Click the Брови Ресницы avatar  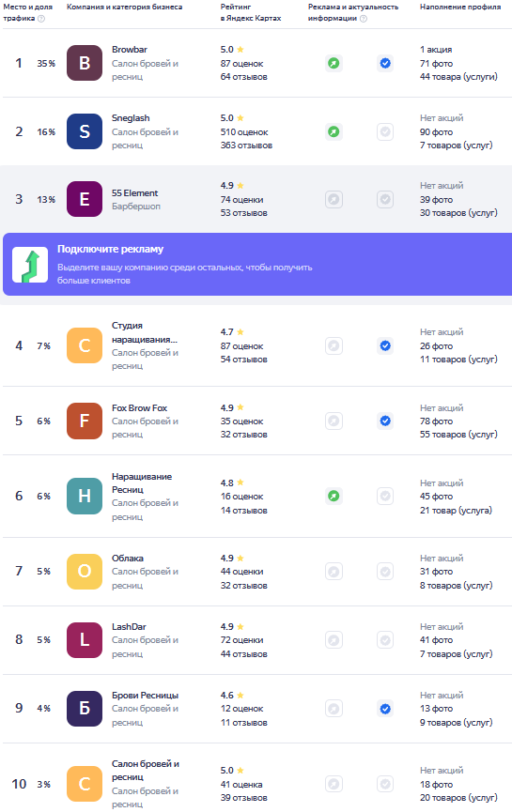pyautogui.click(x=85, y=708)
